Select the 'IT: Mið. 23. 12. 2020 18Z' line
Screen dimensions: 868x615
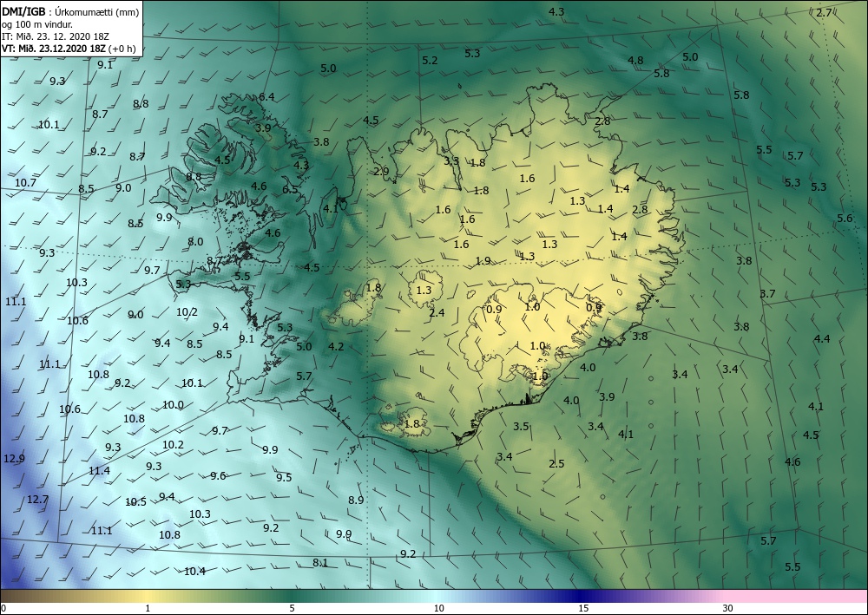[x=56, y=36]
